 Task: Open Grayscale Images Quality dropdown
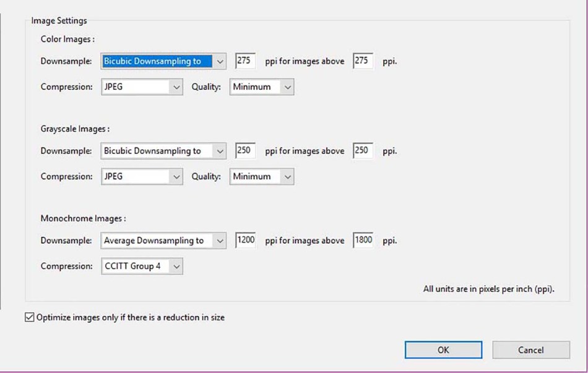coord(261,176)
